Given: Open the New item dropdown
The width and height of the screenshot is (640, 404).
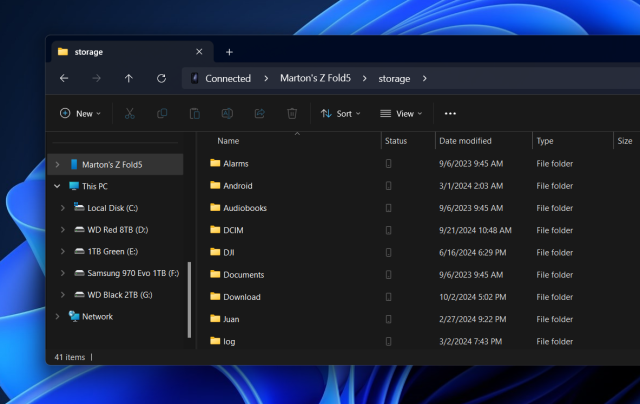Looking at the screenshot, I should [x=80, y=114].
